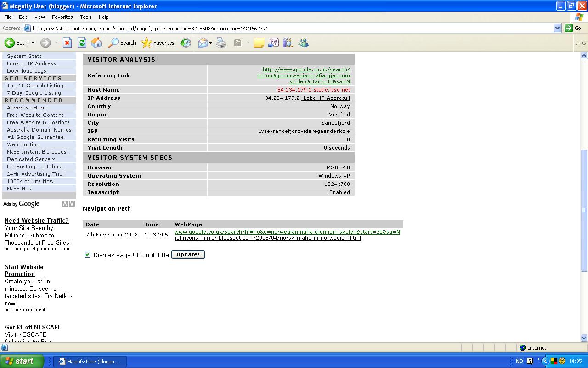Open the address bar dropdown
The image size is (588, 368).
[x=557, y=28]
